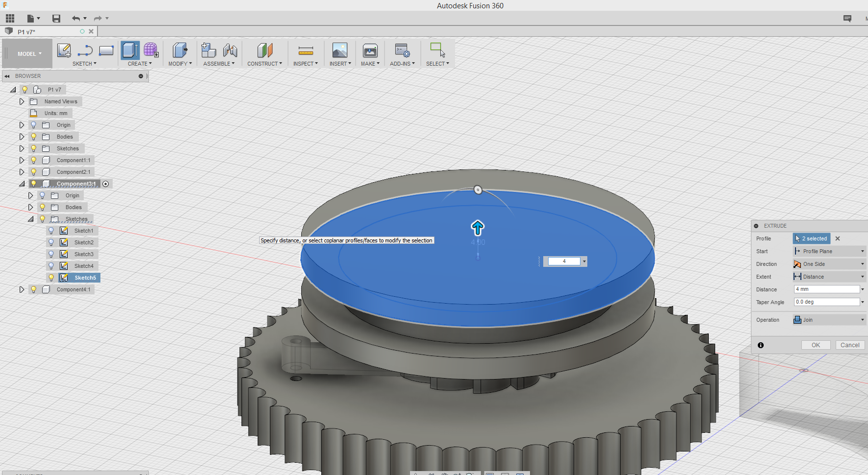This screenshot has height=475, width=868.
Task: Select the Line sketch tool
Action: click(x=85, y=50)
